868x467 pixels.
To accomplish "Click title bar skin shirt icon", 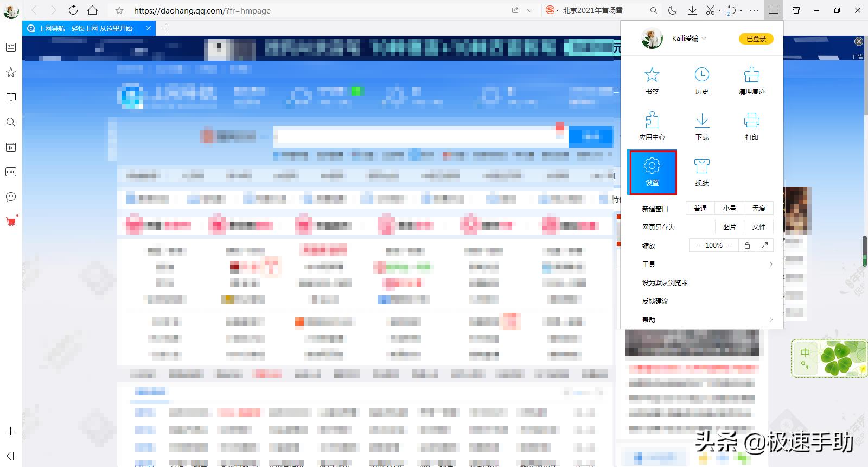I will [796, 10].
